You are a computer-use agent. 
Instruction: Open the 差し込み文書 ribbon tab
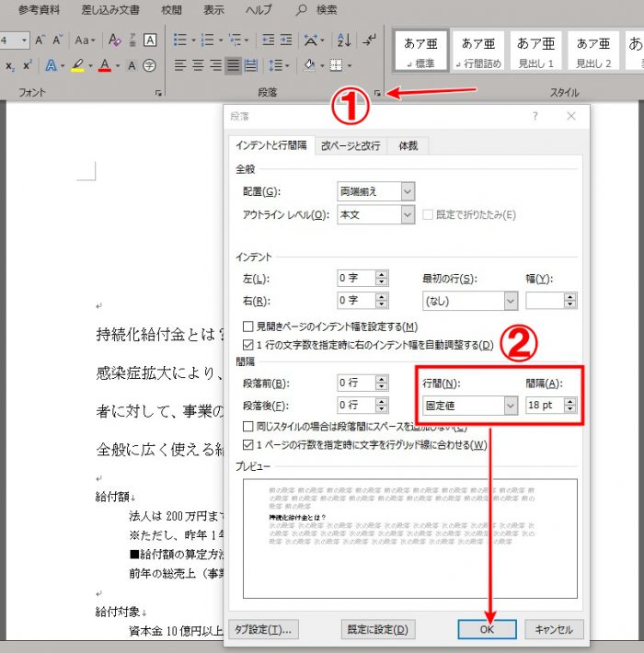[x=110, y=9]
